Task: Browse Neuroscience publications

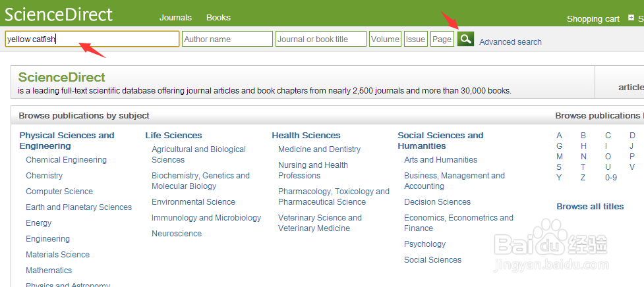Action: pyautogui.click(x=177, y=233)
